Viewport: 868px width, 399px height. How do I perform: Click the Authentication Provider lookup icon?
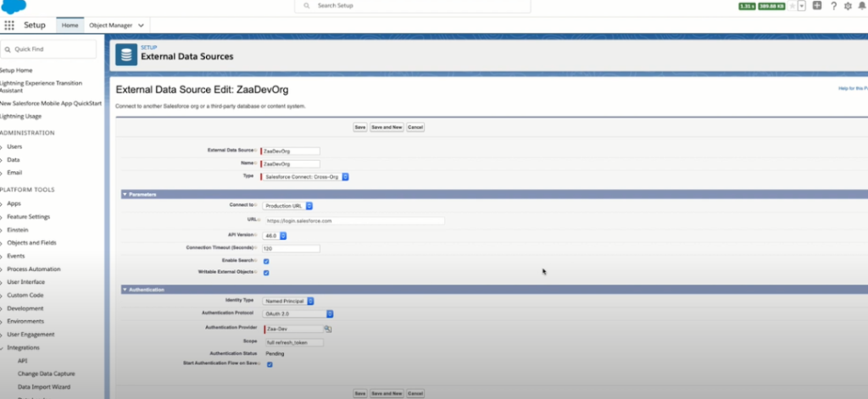coord(327,328)
